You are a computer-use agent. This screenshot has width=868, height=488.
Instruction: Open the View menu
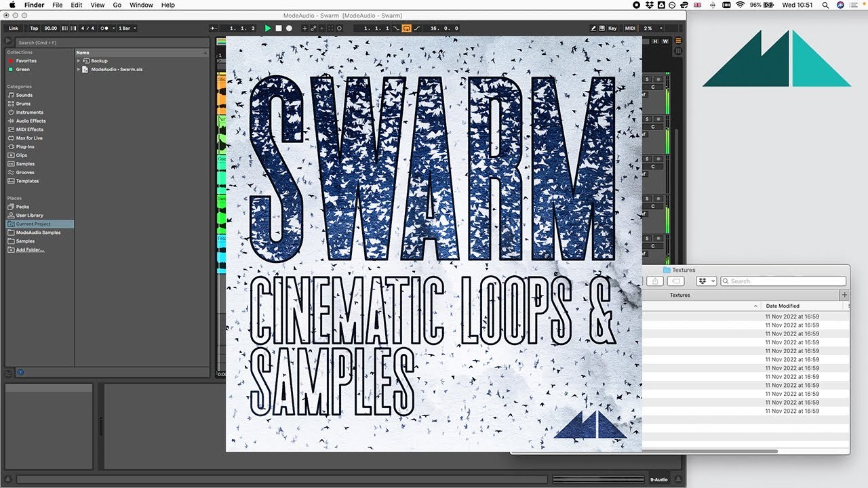point(98,5)
